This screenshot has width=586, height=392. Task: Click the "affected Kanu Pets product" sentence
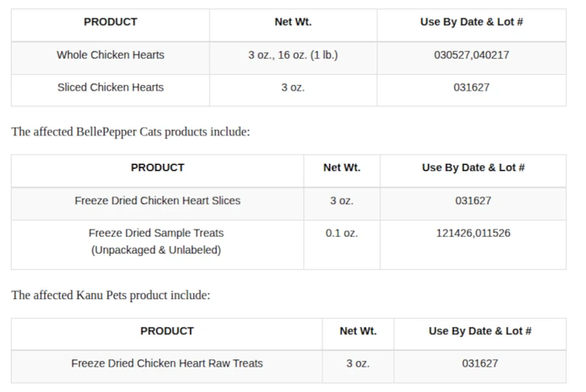(x=110, y=295)
